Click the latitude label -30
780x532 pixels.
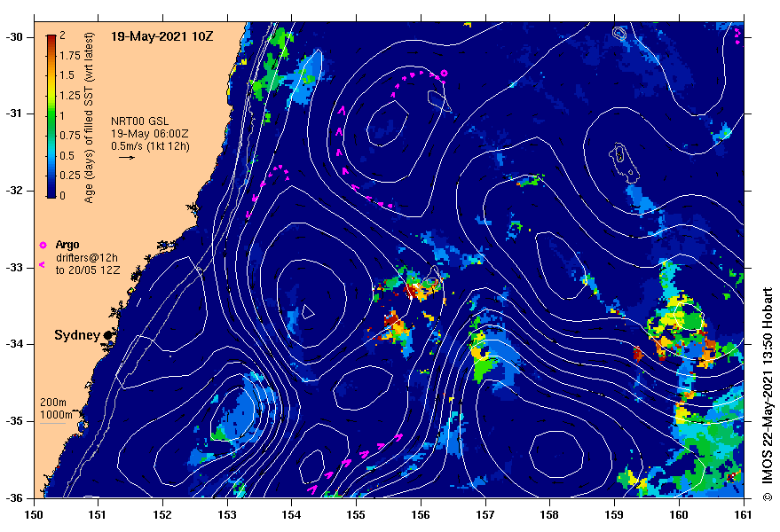pyautogui.click(x=13, y=37)
